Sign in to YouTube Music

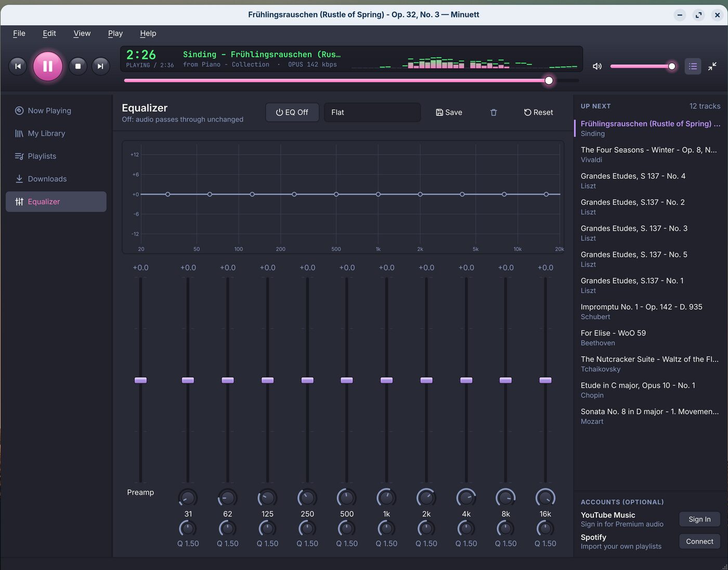click(x=699, y=519)
